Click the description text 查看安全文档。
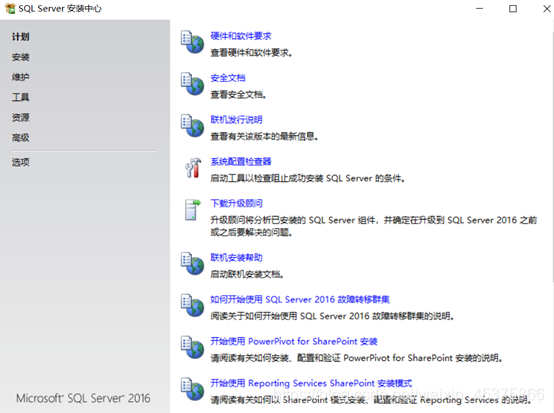The width and height of the screenshot is (554, 413). click(x=238, y=95)
